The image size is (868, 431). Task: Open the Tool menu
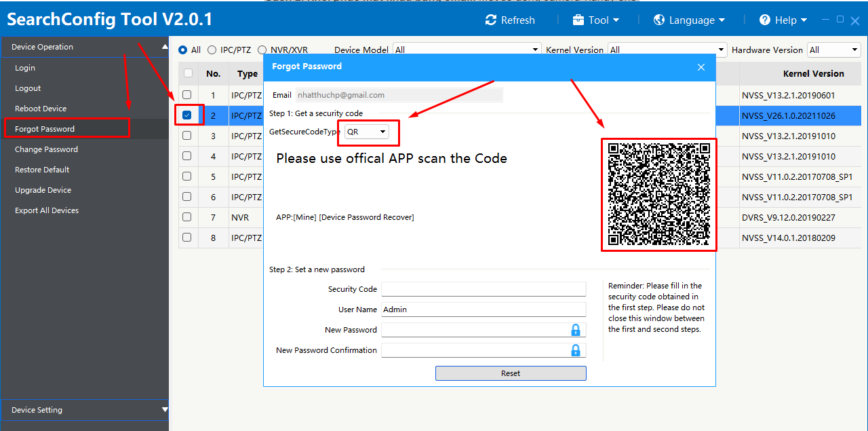[x=596, y=20]
